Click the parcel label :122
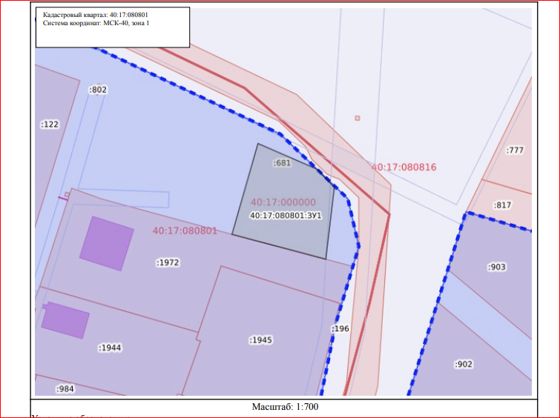The image size is (560, 418). pos(50,125)
